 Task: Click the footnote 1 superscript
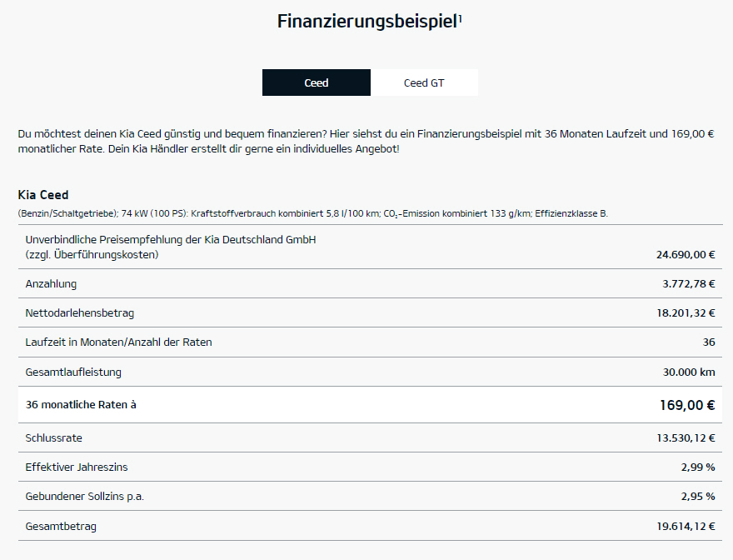pos(460,18)
